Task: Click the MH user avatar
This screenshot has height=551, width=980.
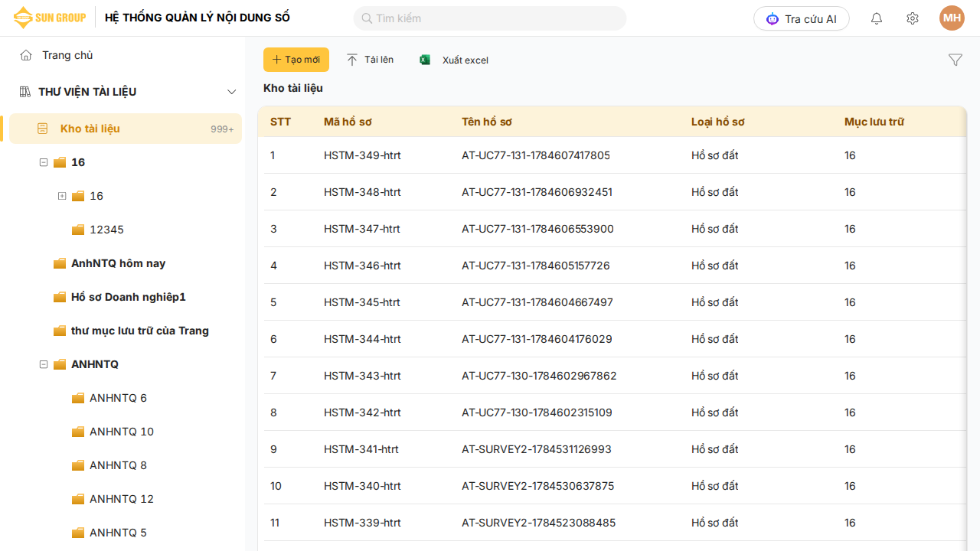Action: (x=952, y=18)
